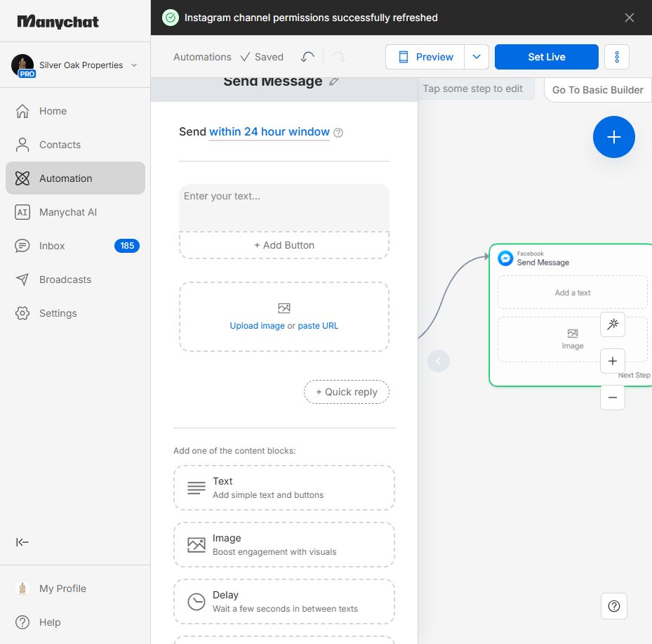Click the image icon in upload area
Image resolution: width=652 pixels, height=644 pixels.
click(x=284, y=308)
